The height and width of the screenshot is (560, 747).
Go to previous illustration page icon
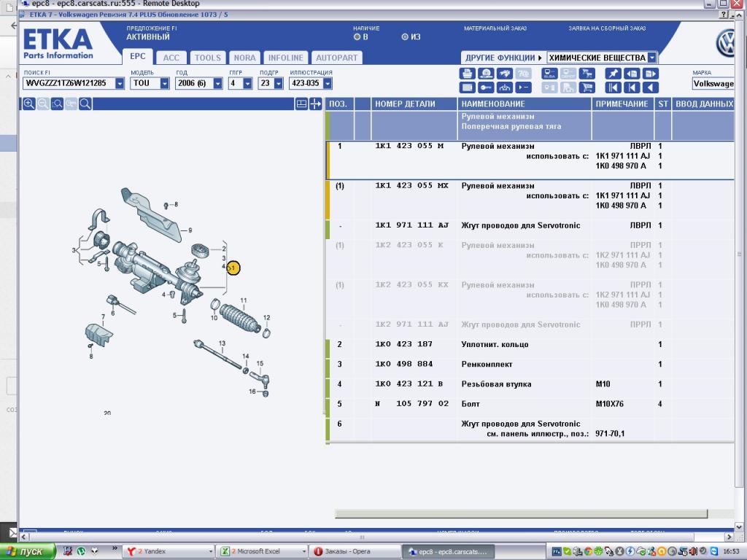pyautogui.click(x=632, y=74)
